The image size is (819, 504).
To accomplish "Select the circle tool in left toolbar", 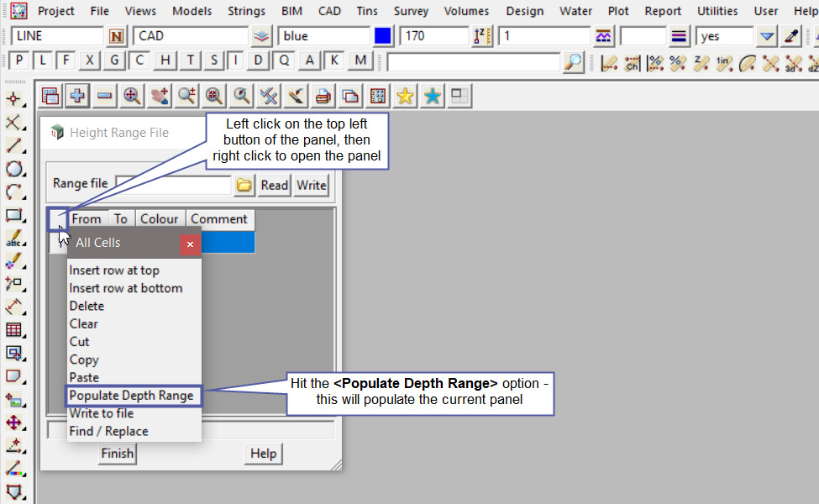I will pyautogui.click(x=14, y=169).
